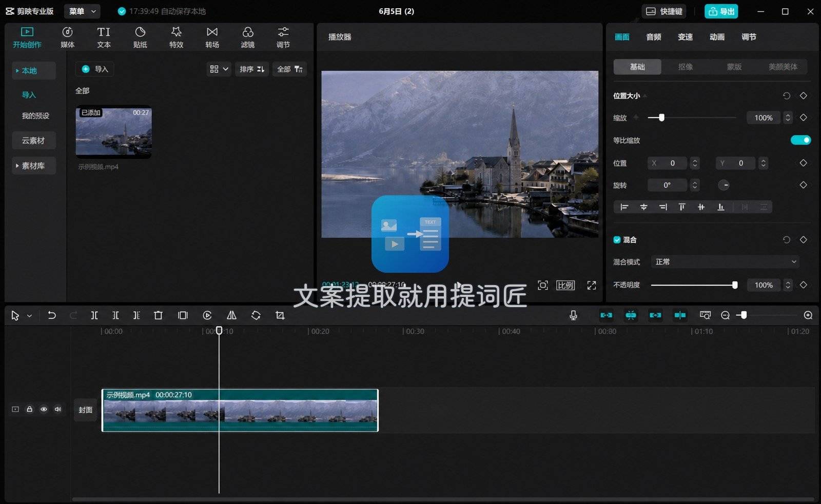The width and height of the screenshot is (821, 504).
Task: Hide the track using eye icon
Action: [44, 409]
